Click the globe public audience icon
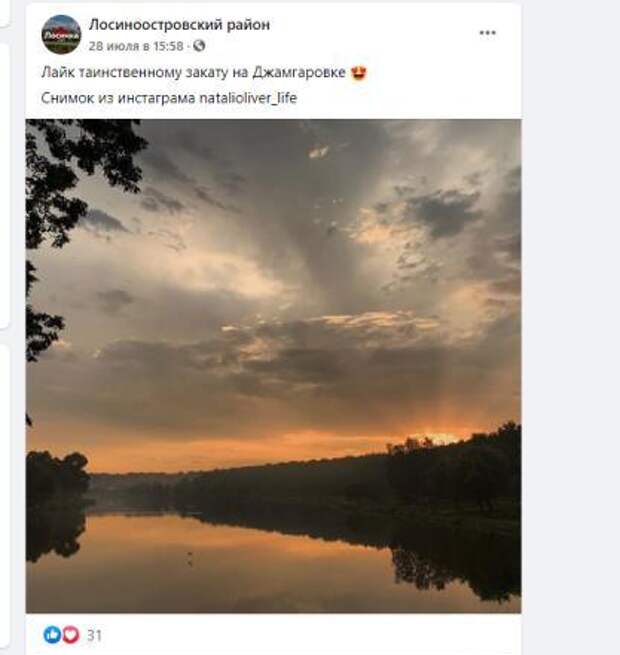The height and width of the screenshot is (655, 620). coord(199,46)
